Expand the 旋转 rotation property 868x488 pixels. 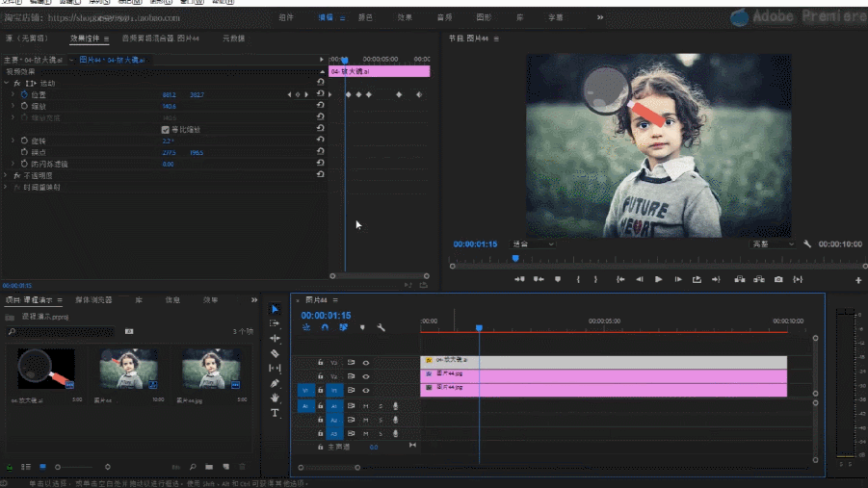pyautogui.click(x=13, y=141)
